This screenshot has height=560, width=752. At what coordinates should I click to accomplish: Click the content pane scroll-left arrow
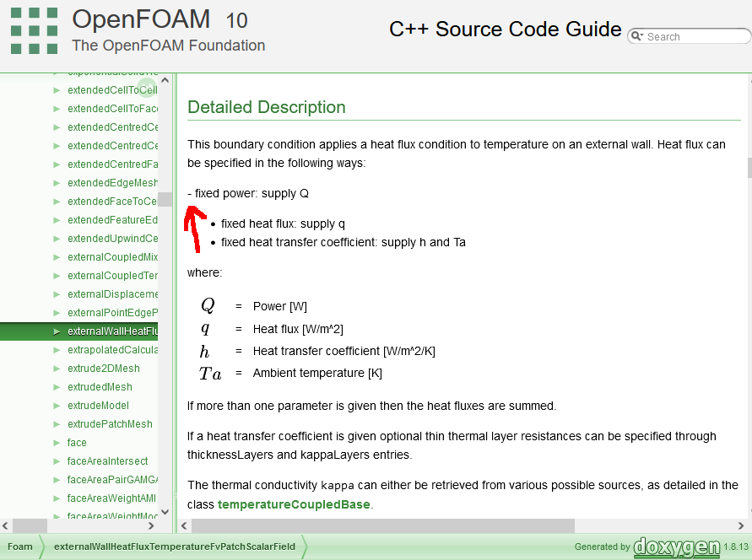click(184, 526)
